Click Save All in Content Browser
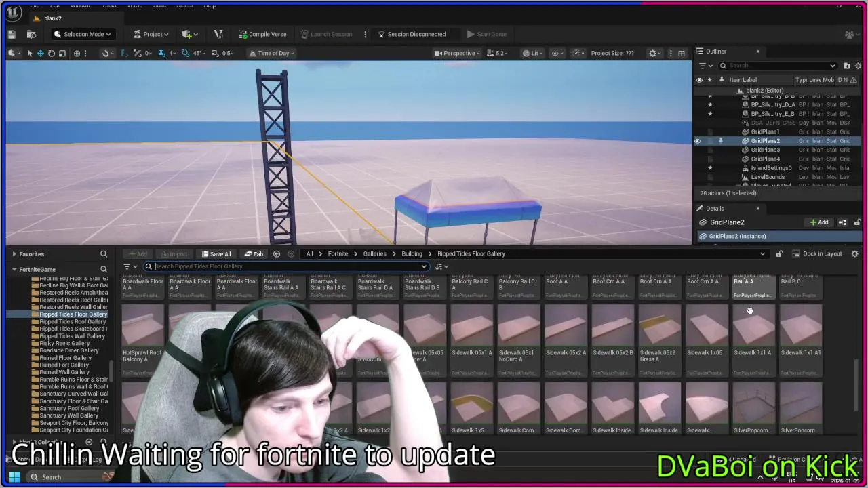 click(x=216, y=254)
